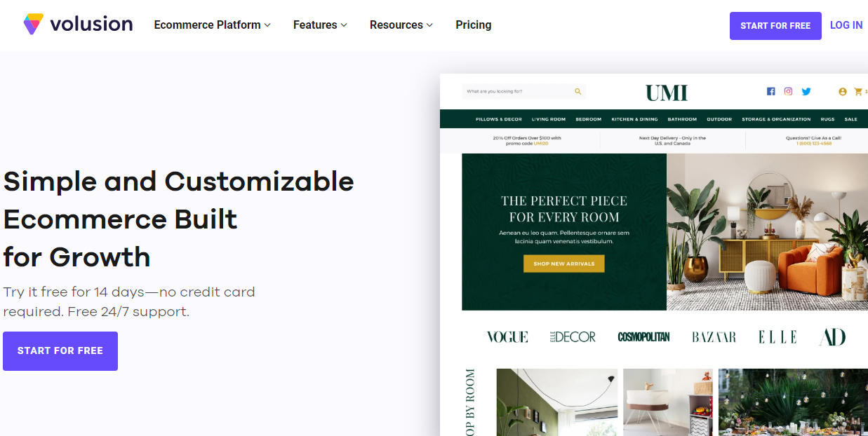Open the Features dropdown menu
868x436 pixels.
(x=319, y=25)
